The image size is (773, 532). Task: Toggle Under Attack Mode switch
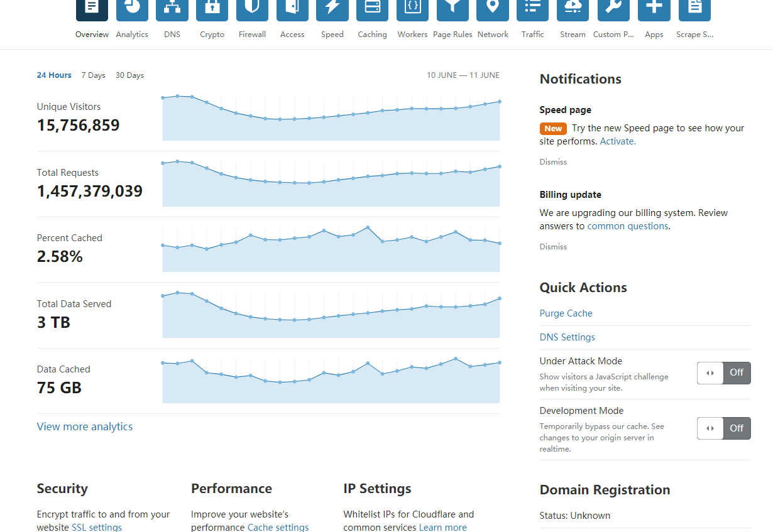pos(723,372)
